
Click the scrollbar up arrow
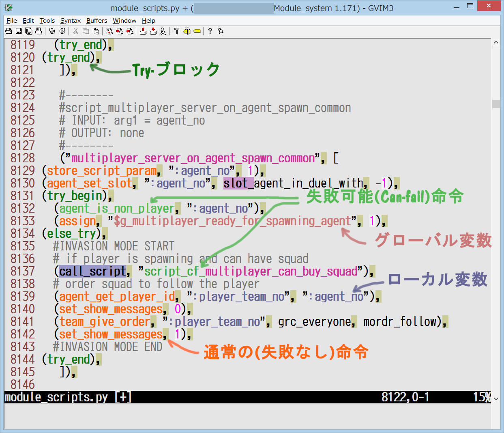pos(496,43)
